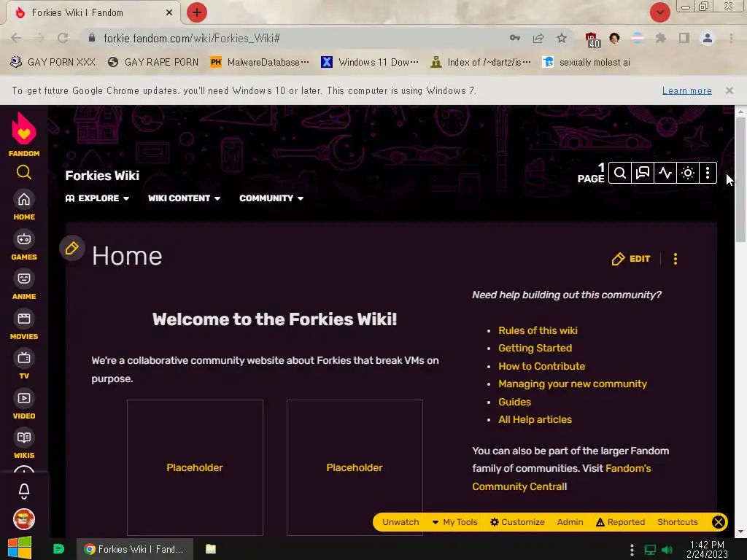Open the recent activity pulse icon
Screen dimensions: 747x560
(x=665, y=173)
